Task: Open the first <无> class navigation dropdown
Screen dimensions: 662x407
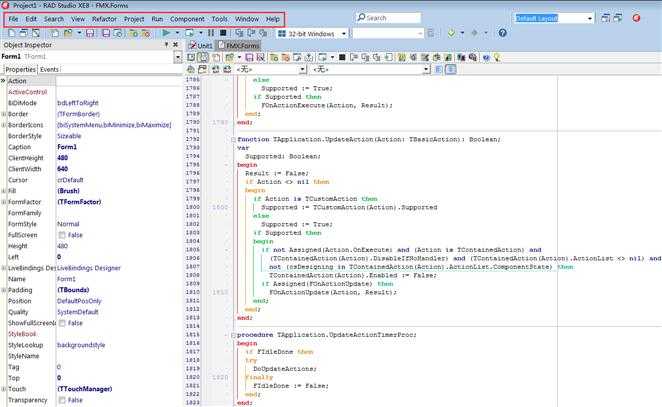Action: 302,69
